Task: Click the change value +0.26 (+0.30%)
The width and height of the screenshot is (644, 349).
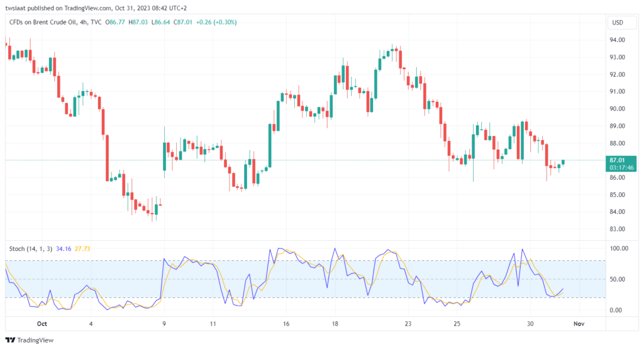Action: (216, 22)
